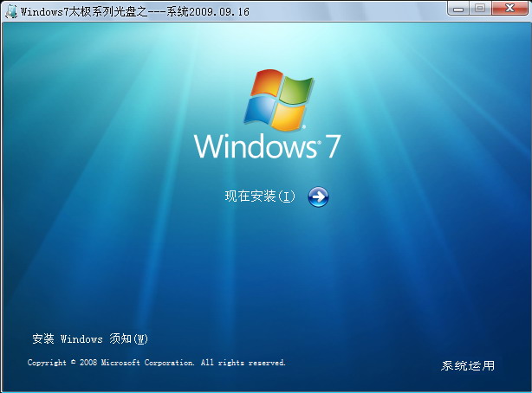This screenshot has width=532, height=393.
Task: Close the Windows 7 setup window
Action: pyautogui.click(x=509, y=9)
